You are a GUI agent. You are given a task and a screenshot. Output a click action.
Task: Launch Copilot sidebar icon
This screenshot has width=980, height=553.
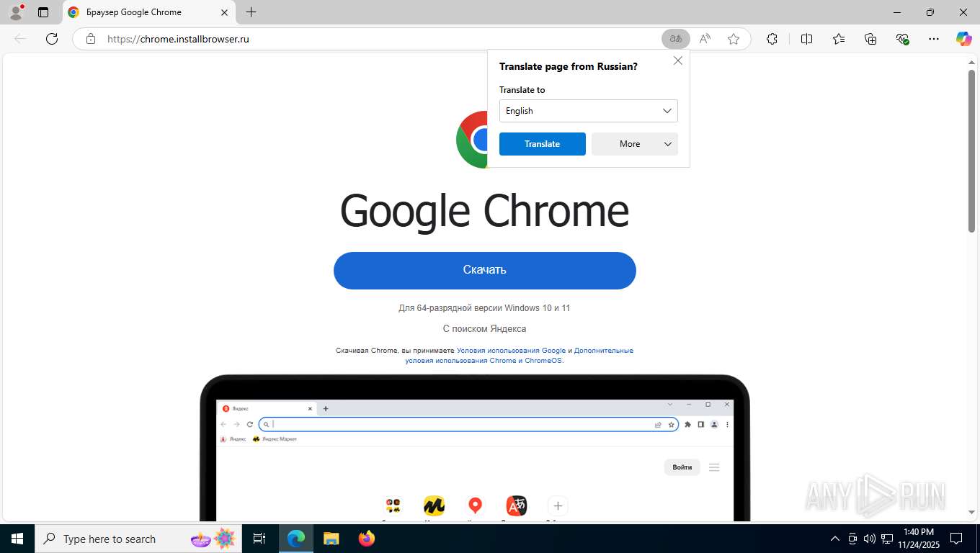click(963, 39)
